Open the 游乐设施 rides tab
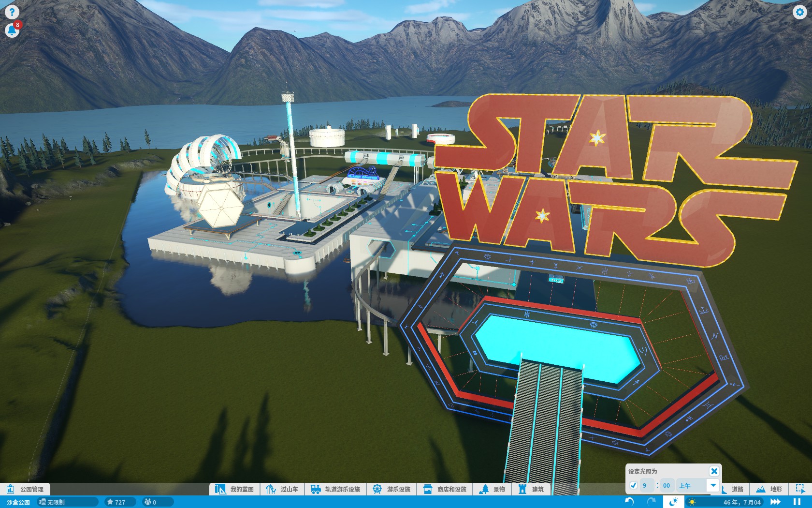This screenshot has width=812, height=508. [x=391, y=489]
